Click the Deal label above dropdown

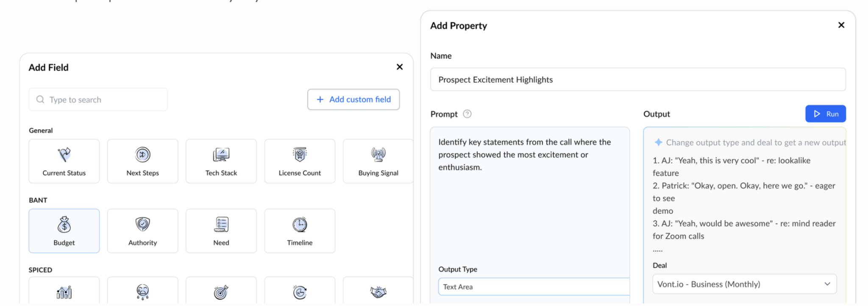click(x=660, y=265)
